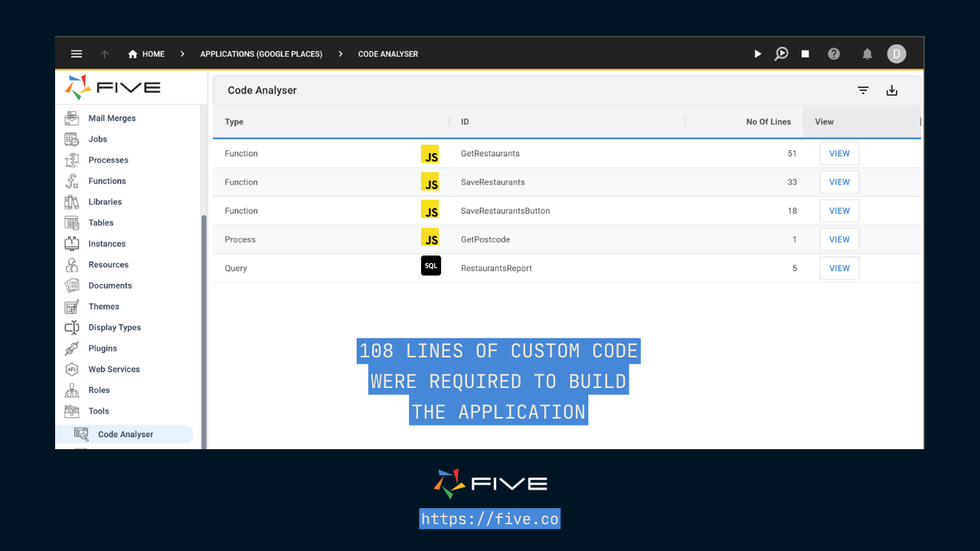Sort by the ID column header
This screenshot has height=551, width=980.
pos(465,122)
